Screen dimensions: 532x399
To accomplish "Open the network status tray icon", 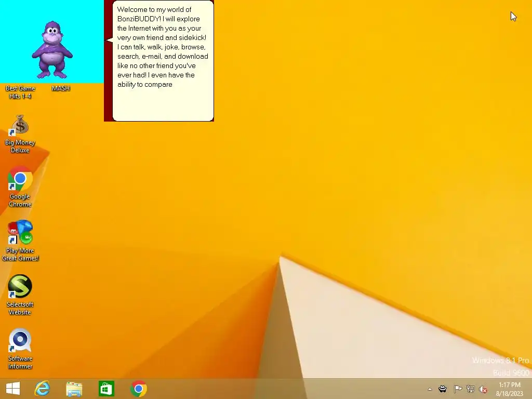I will click(x=471, y=389).
